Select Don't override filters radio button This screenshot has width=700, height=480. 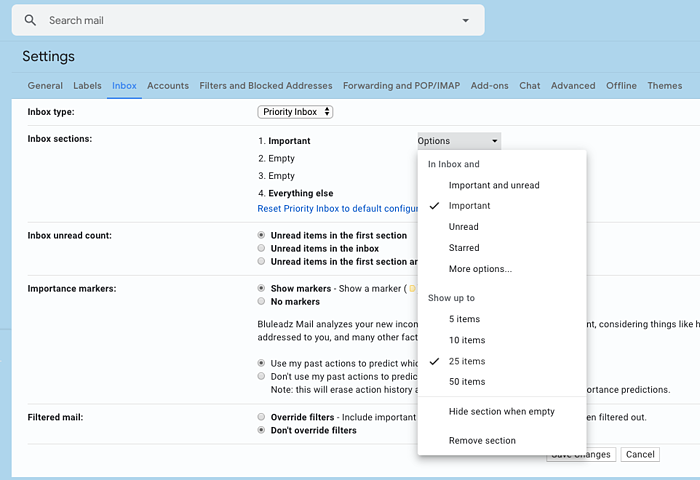[x=261, y=430]
